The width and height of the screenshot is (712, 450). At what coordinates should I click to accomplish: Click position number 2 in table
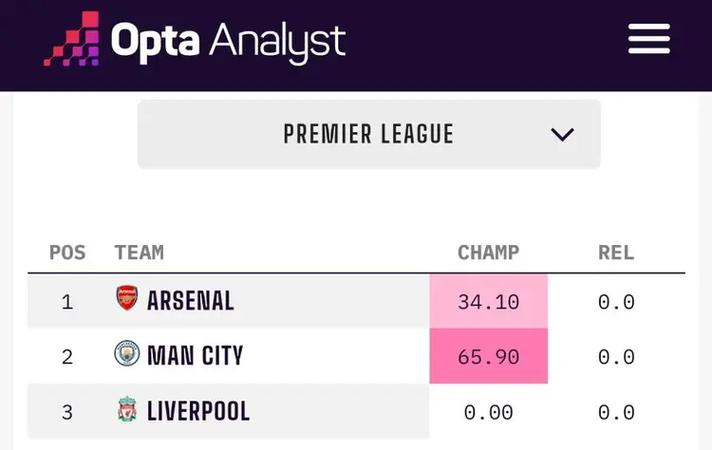coord(67,357)
